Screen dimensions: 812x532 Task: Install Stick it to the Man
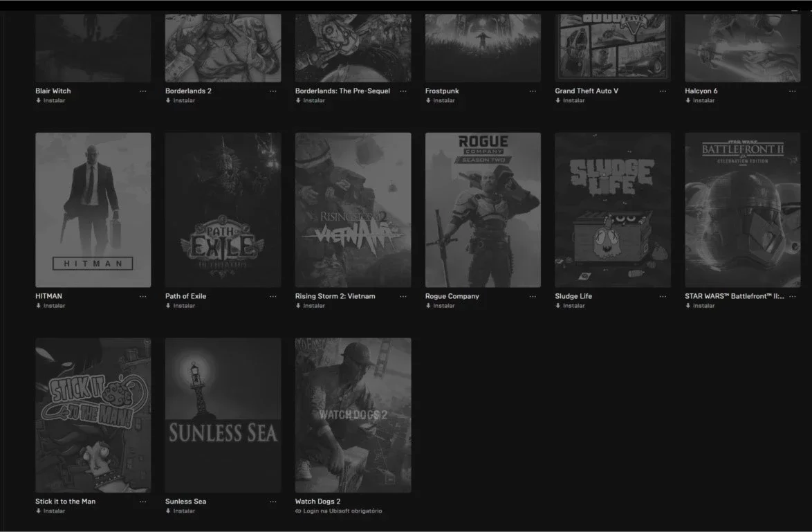click(50, 511)
